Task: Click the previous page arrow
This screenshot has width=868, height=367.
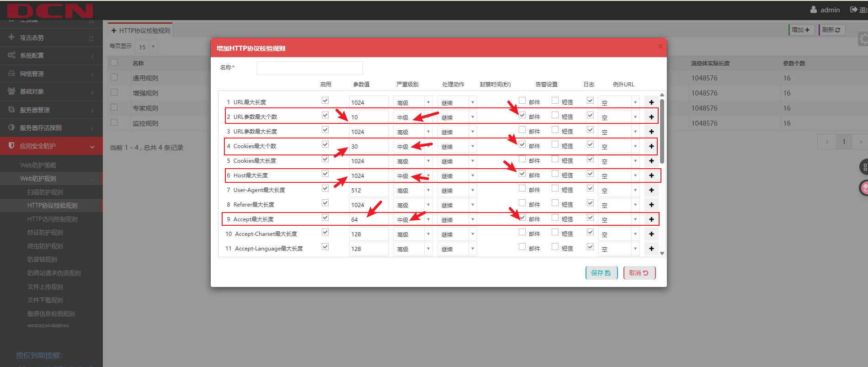Action: [x=827, y=142]
